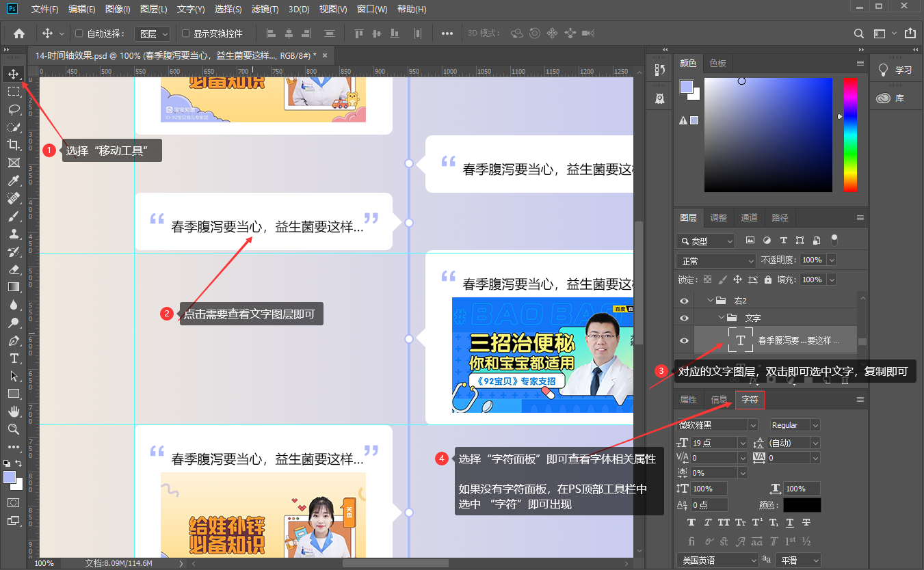Switch to the 通道 tab
The image size is (924, 570).
point(749,217)
